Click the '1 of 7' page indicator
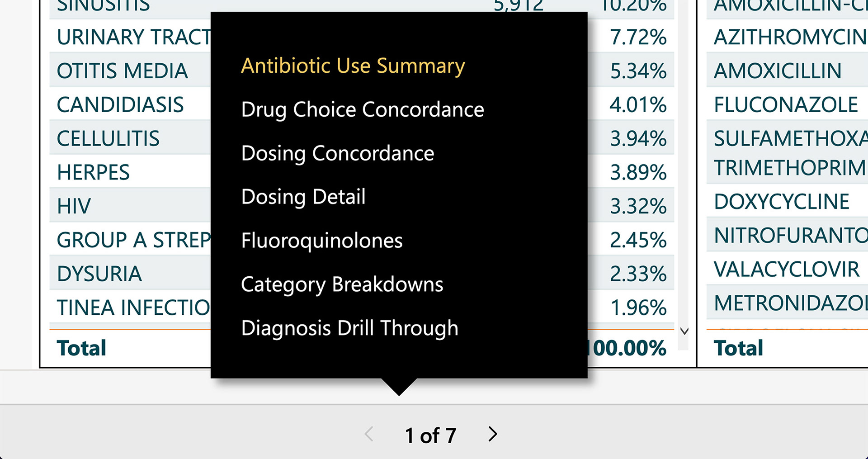Viewport: 868px width, 459px height. pyautogui.click(x=430, y=435)
